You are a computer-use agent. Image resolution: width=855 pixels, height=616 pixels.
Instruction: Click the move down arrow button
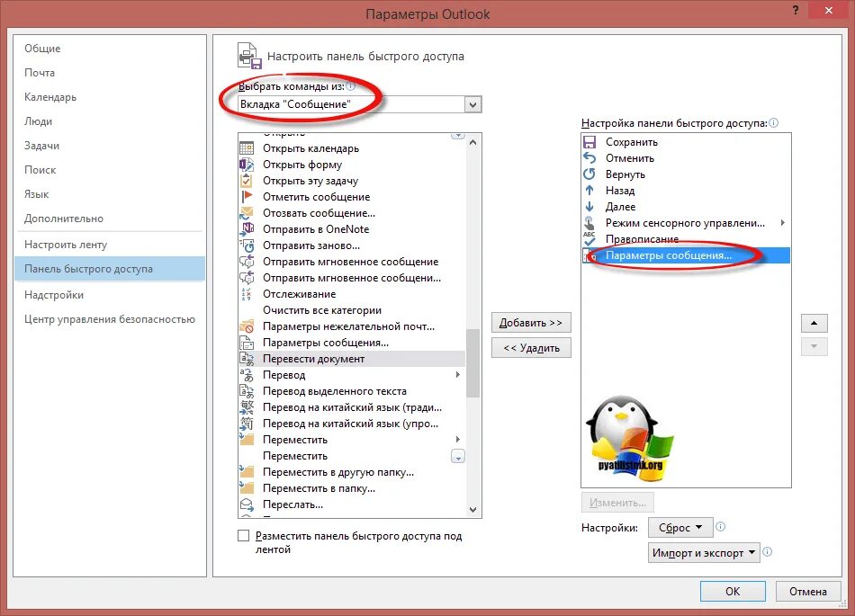814,346
